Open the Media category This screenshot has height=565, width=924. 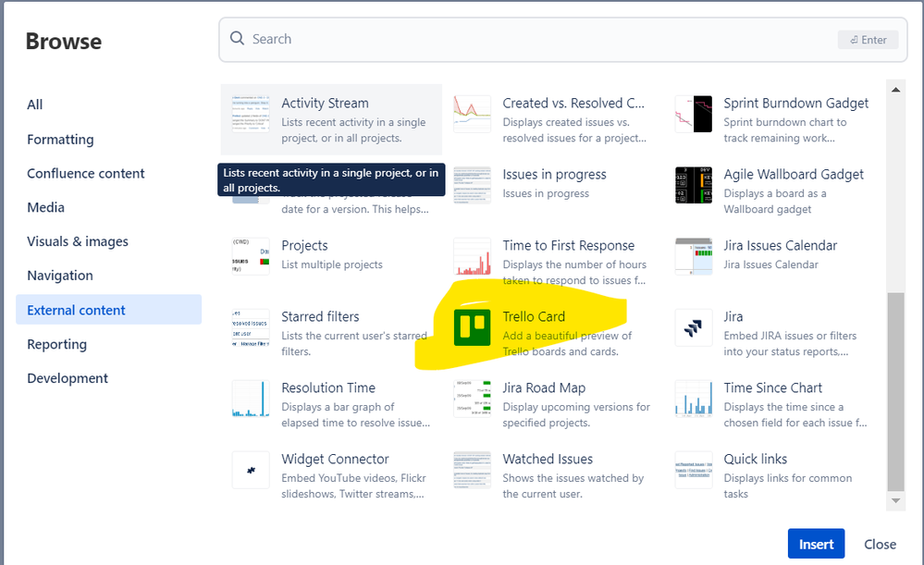[45, 208]
